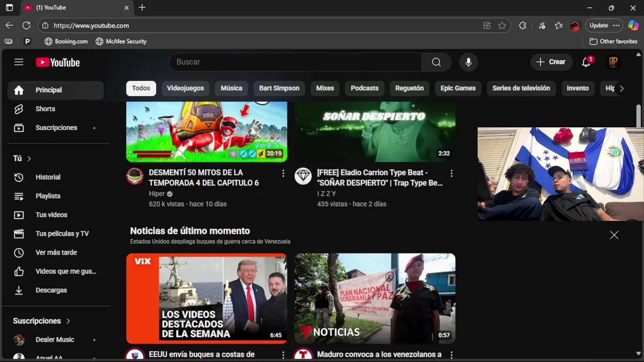Open the Hiper channel name link
This screenshot has width=644, height=362.
point(157,194)
